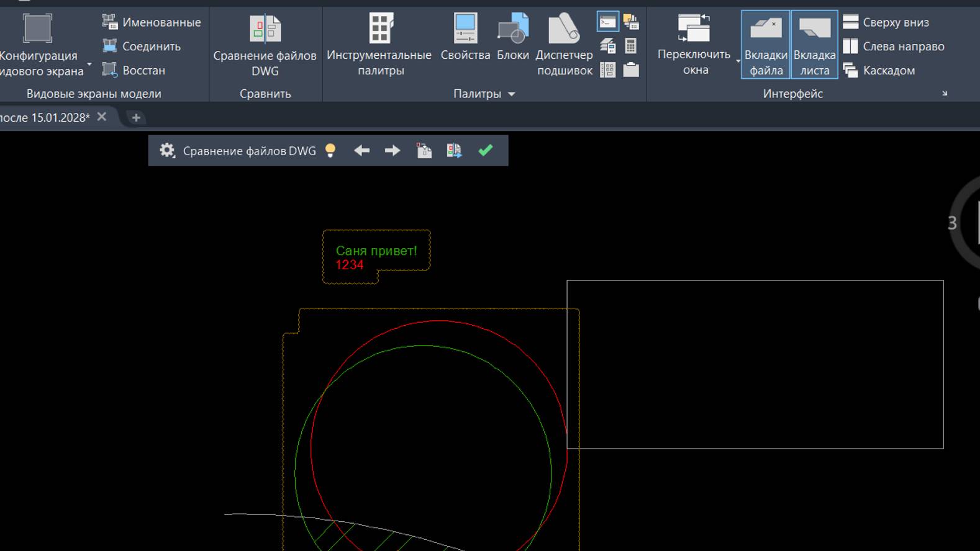Image resolution: width=980 pixels, height=551 pixels.
Task: Toggle Вкладка листа button
Action: pyautogui.click(x=814, y=45)
